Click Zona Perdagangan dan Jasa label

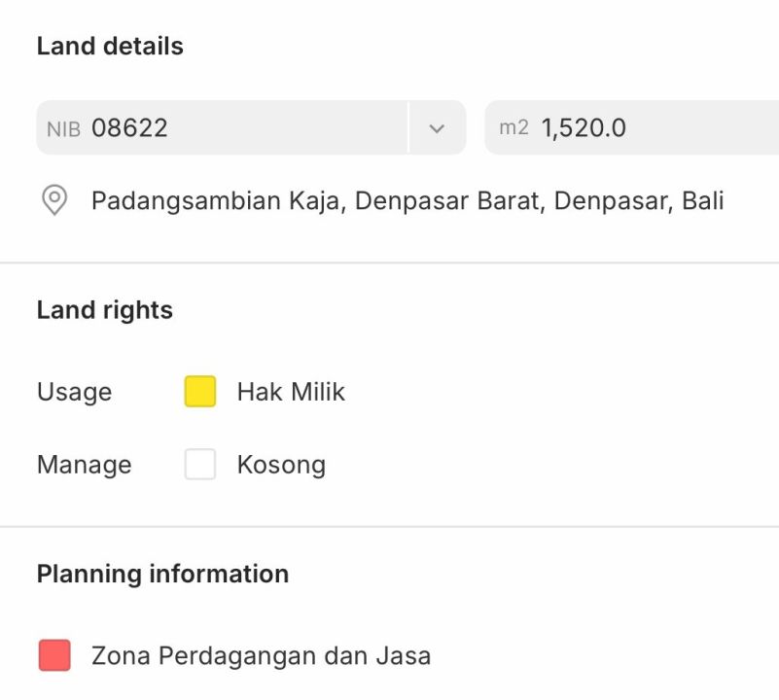tap(261, 656)
